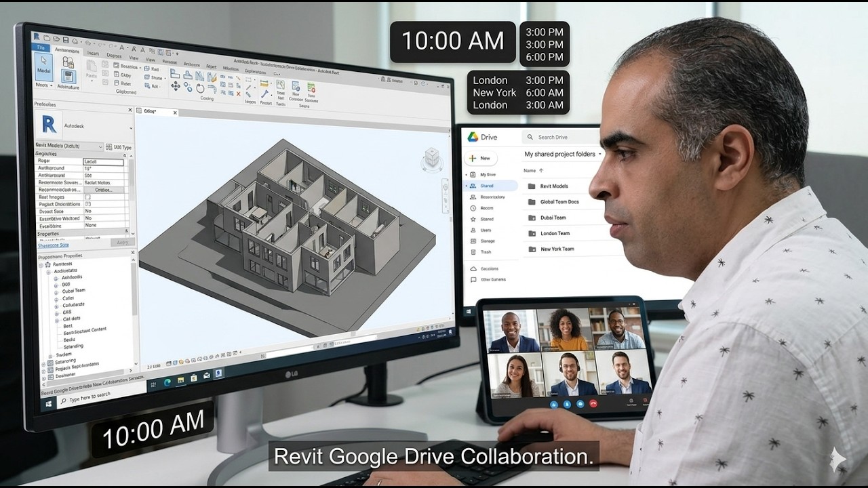Click the Google Drive logo
This screenshot has width=868, height=488.
pos(473,136)
